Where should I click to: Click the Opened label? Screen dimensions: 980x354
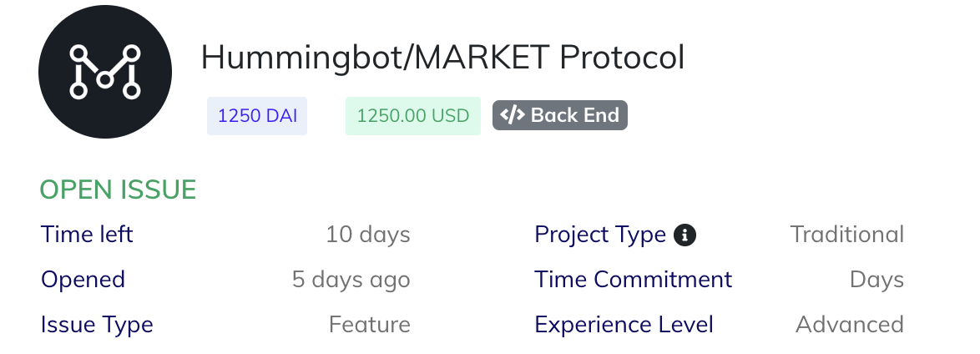tap(83, 279)
